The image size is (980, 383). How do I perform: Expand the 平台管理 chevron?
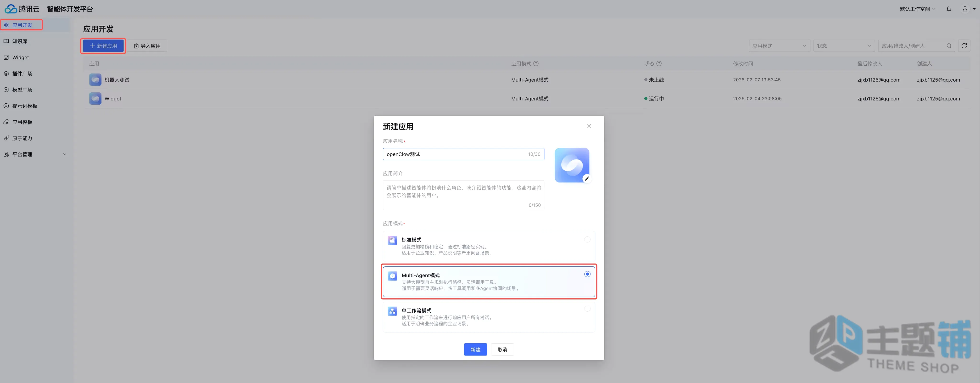(x=65, y=154)
